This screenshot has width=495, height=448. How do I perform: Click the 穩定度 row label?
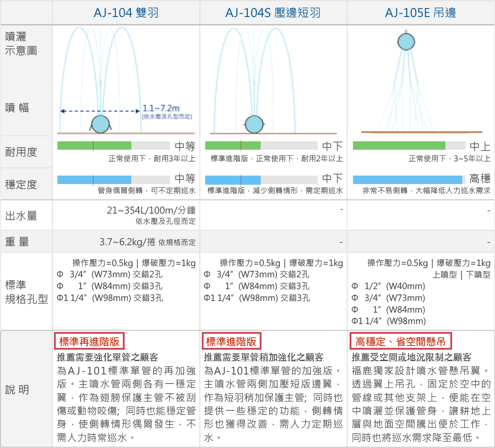coord(21,184)
